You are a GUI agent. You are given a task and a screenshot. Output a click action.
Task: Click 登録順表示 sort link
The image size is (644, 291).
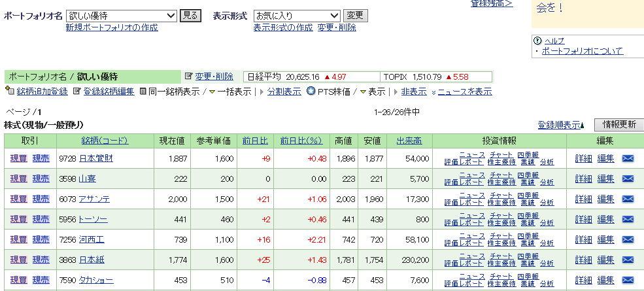(x=559, y=125)
